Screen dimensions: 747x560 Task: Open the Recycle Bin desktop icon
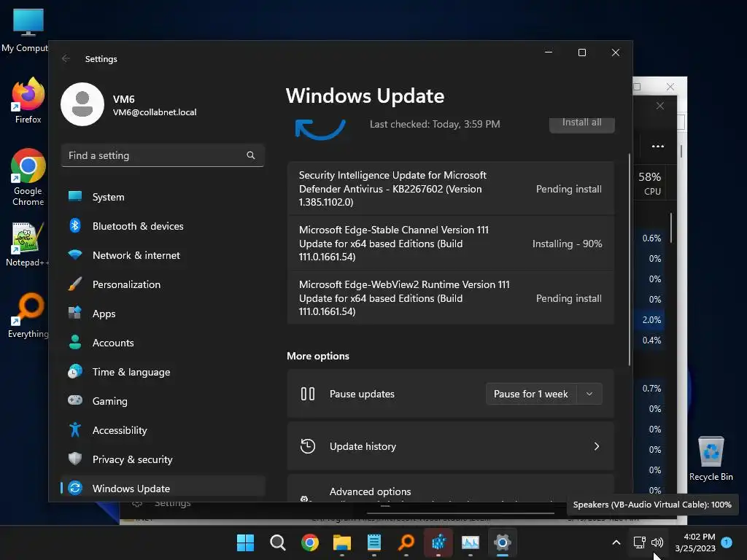[x=711, y=459]
